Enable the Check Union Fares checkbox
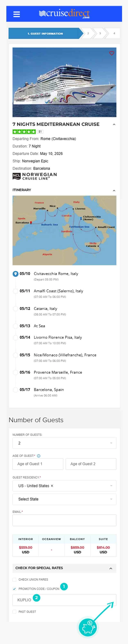The height and width of the screenshot is (644, 128). point(15,580)
